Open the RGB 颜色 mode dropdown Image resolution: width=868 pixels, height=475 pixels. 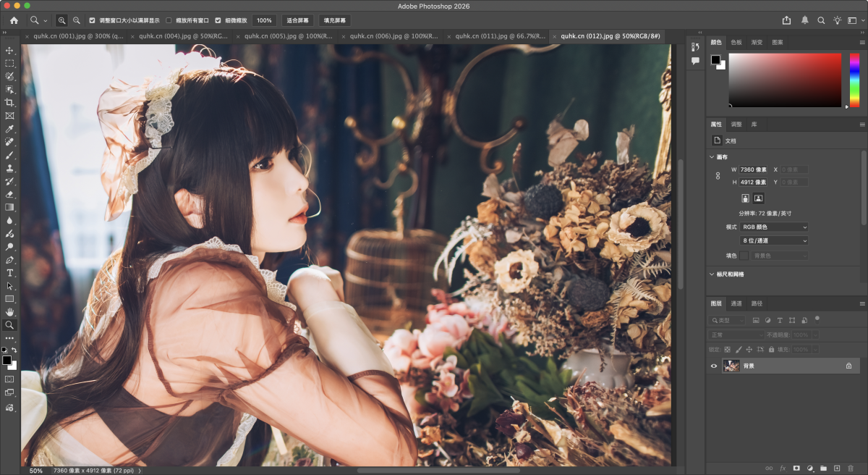[774, 227]
